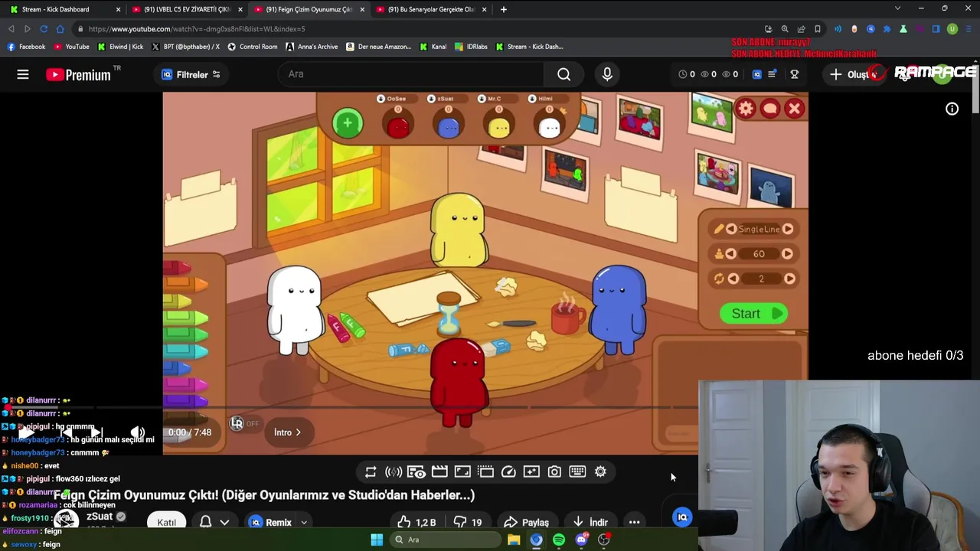The width and height of the screenshot is (980, 551).
Task: Open browser profile avatar U
Action: [x=952, y=29]
